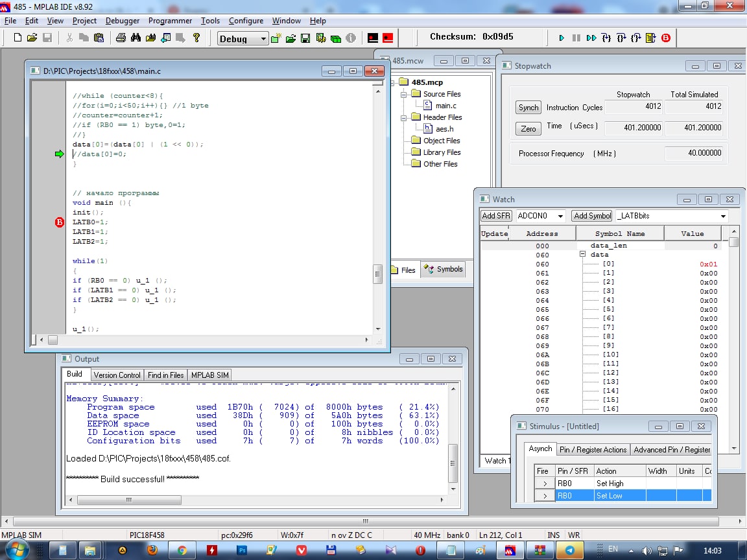Open the File menu
This screenshot has height=560, width=747.
tap(10, 21)
